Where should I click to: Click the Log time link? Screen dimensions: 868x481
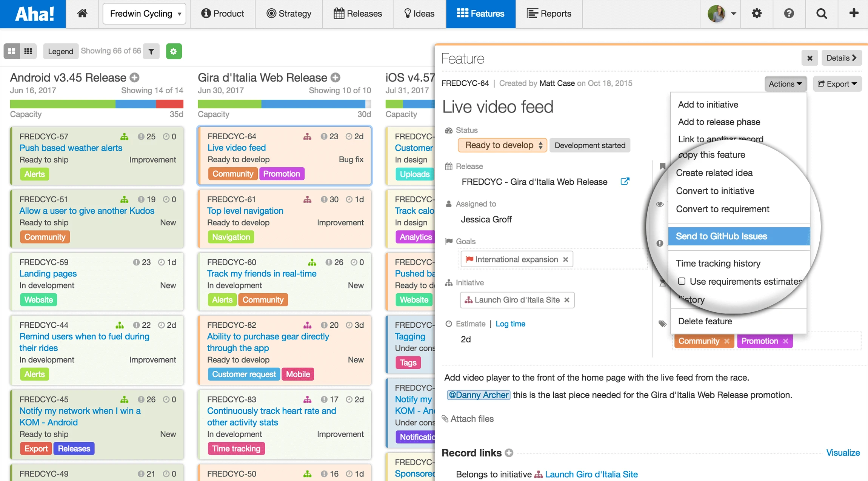point(510,324)
